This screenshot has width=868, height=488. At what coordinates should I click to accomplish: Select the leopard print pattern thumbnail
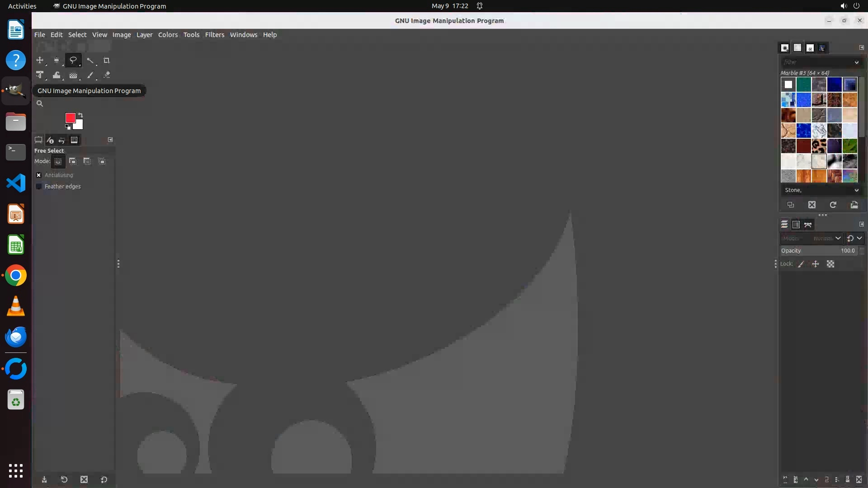point(819,146)
